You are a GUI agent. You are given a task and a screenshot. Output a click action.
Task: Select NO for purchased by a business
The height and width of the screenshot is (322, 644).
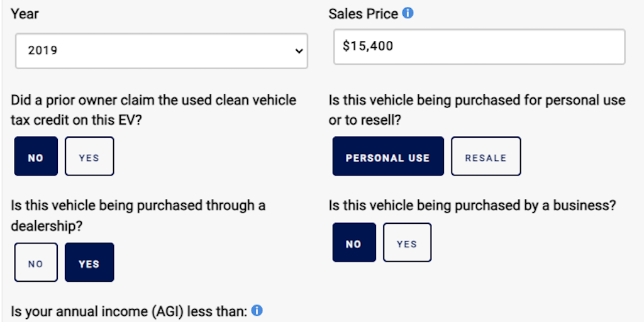pyautogui.click(x=353, y=243)
